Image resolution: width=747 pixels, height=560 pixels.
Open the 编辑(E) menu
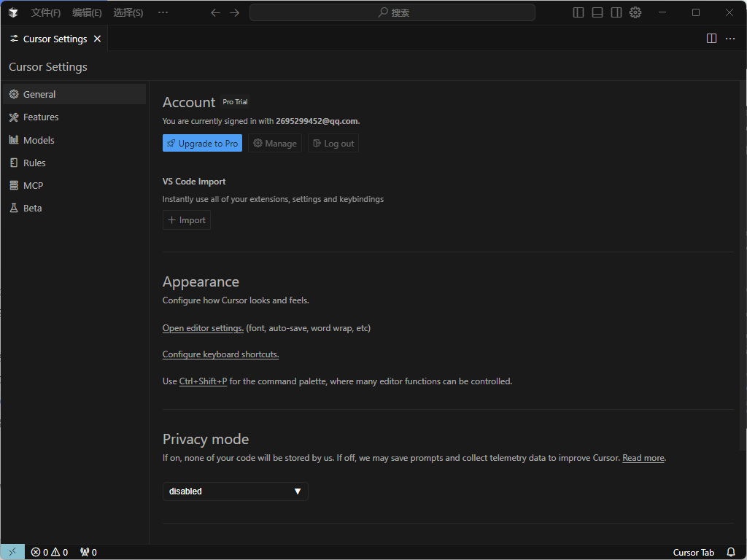[87, 13]
